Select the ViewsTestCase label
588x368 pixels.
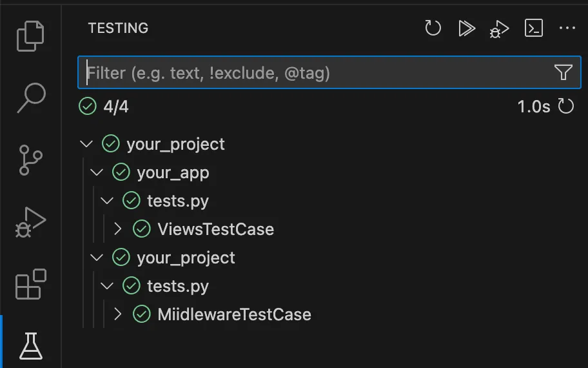(x=215, y=229)
